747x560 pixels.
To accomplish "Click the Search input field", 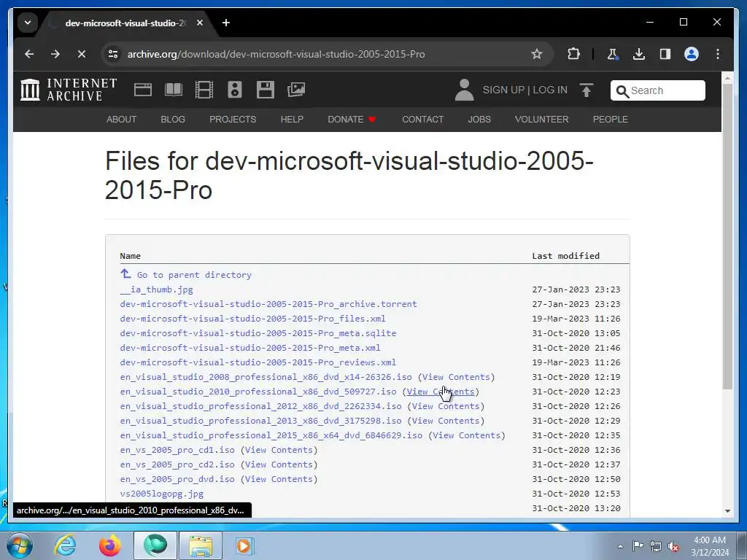I will pos(657,90).
